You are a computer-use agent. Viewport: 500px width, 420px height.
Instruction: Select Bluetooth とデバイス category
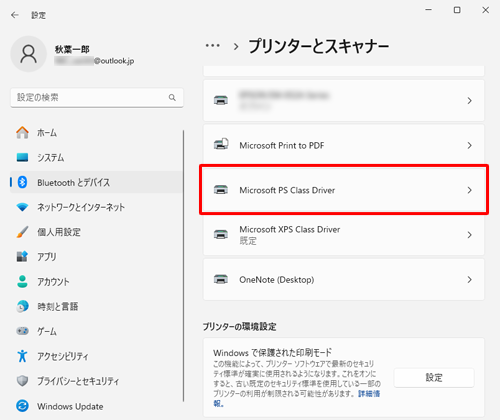tap(96, 182)
